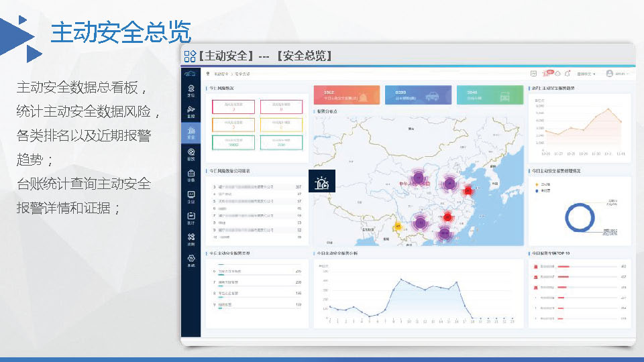The width and height of the screenshot is (644, 362).
Task: Click the location pin in the breadcrumb
Action: tap(208, 74)
